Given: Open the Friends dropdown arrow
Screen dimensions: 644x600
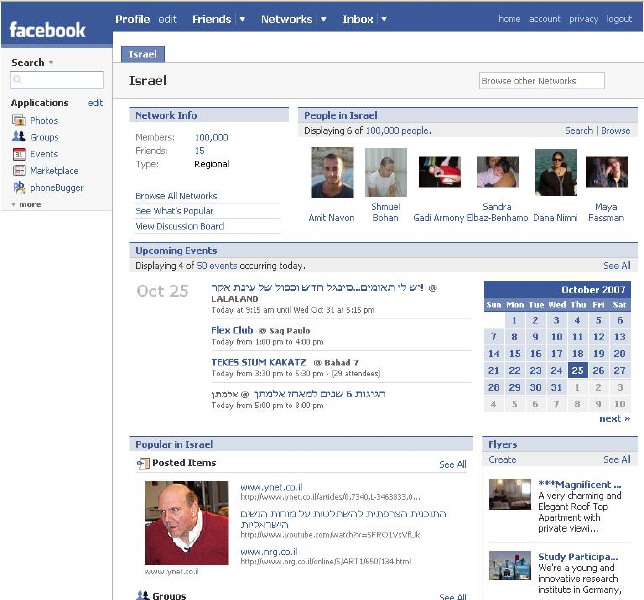Looking at the screenshot, I should (242, 19).
